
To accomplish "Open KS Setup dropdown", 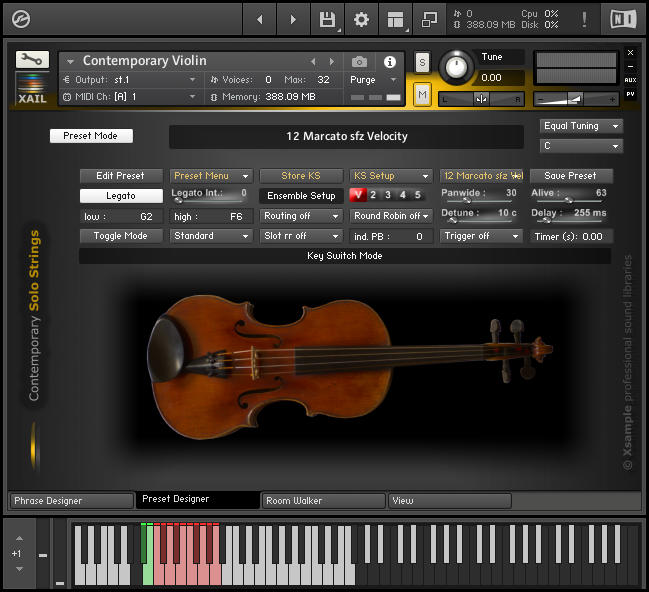I will pos(391,176).
